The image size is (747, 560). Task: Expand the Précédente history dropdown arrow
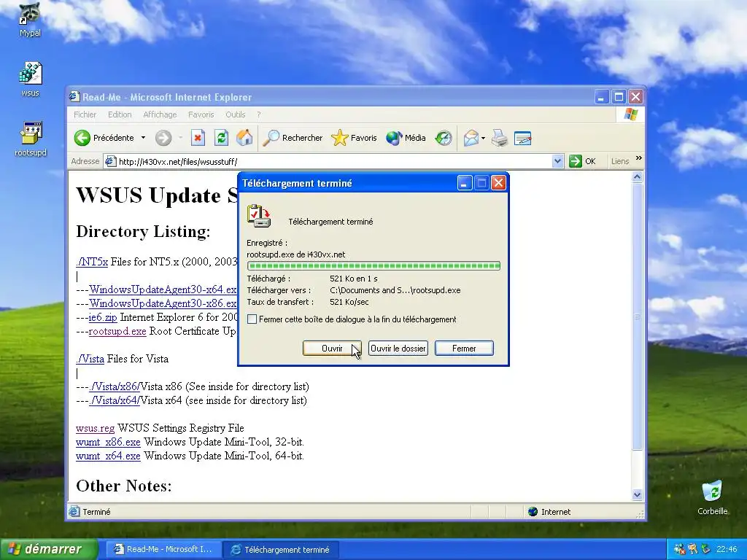tap(143, 138)
